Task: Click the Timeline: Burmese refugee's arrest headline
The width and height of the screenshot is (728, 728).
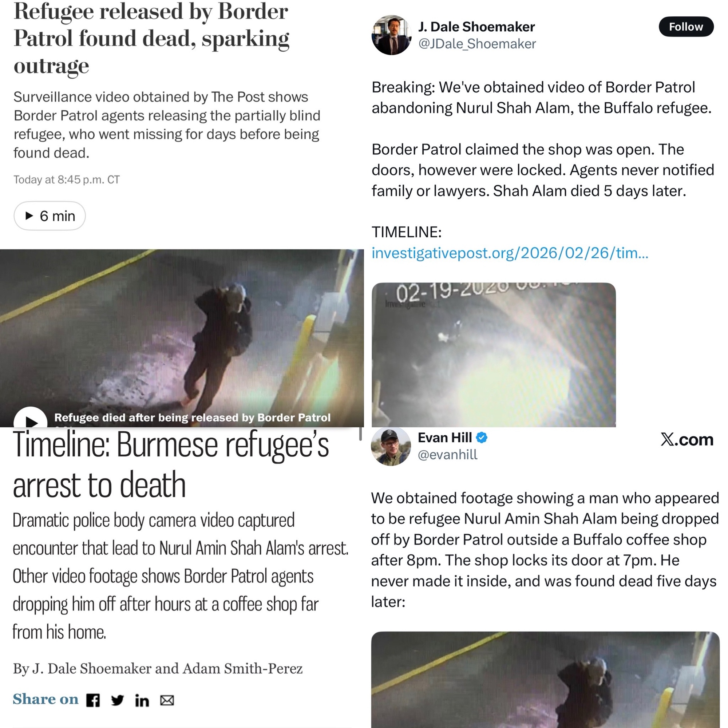Action: pos(171,464)
